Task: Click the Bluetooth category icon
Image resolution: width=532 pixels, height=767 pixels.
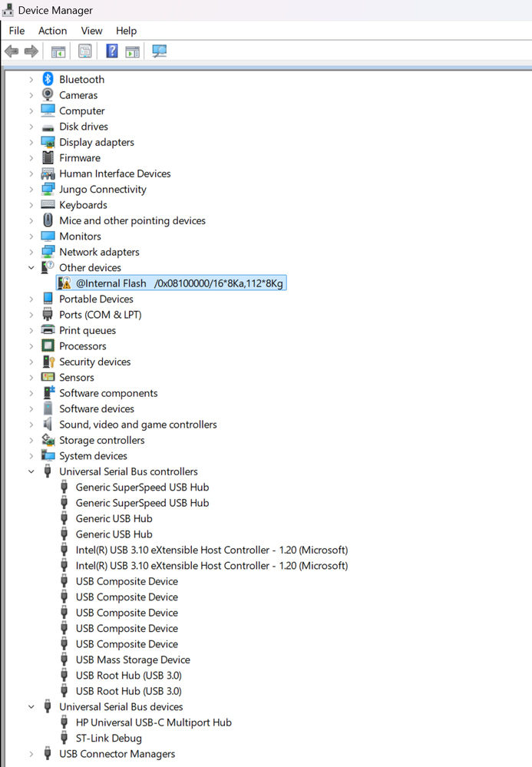Action: click(48, 79)
